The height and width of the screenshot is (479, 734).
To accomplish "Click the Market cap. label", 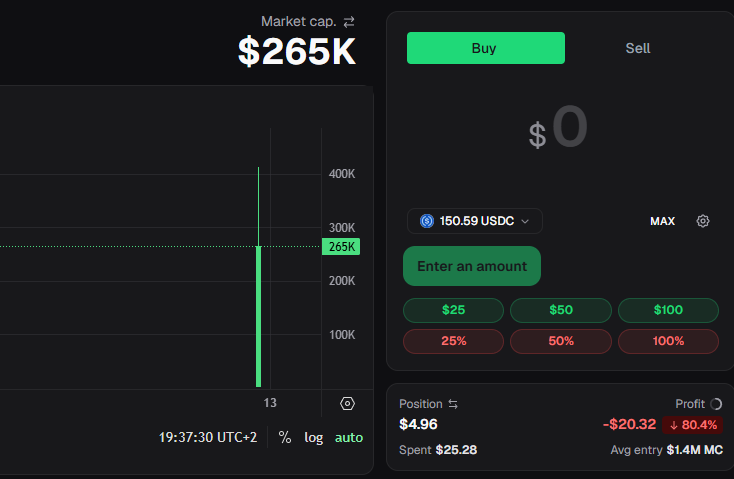I will [299, 22].
